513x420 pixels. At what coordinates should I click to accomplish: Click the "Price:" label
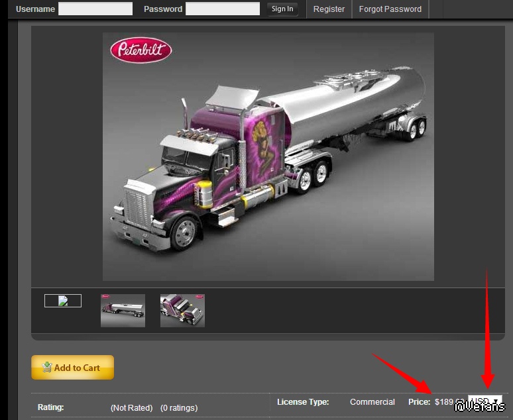(x=419, y=401)
